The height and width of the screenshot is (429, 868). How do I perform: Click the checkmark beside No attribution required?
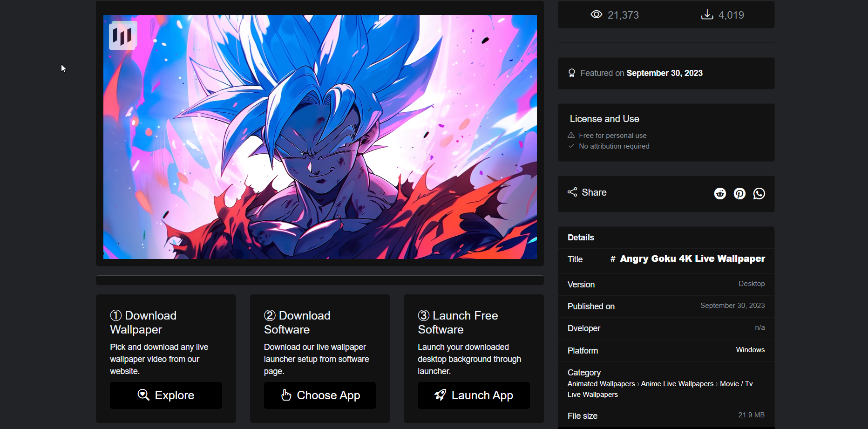coord(571,146)
